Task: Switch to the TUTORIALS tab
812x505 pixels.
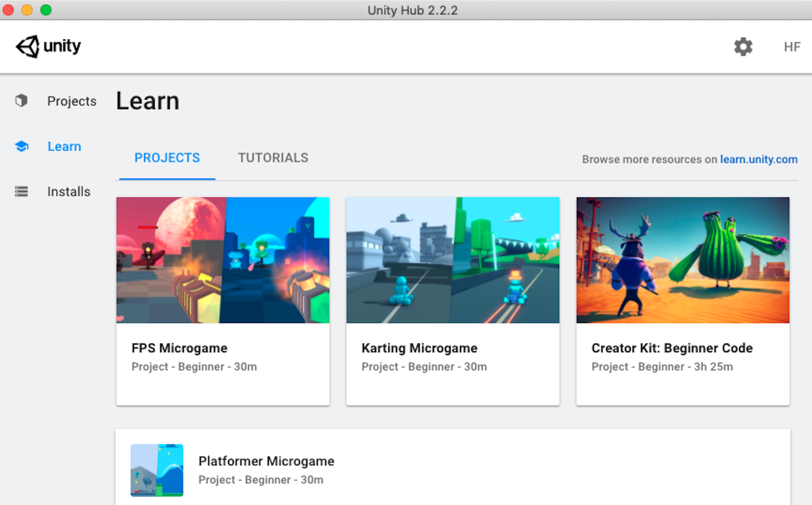Action: (x=273, y=158)
